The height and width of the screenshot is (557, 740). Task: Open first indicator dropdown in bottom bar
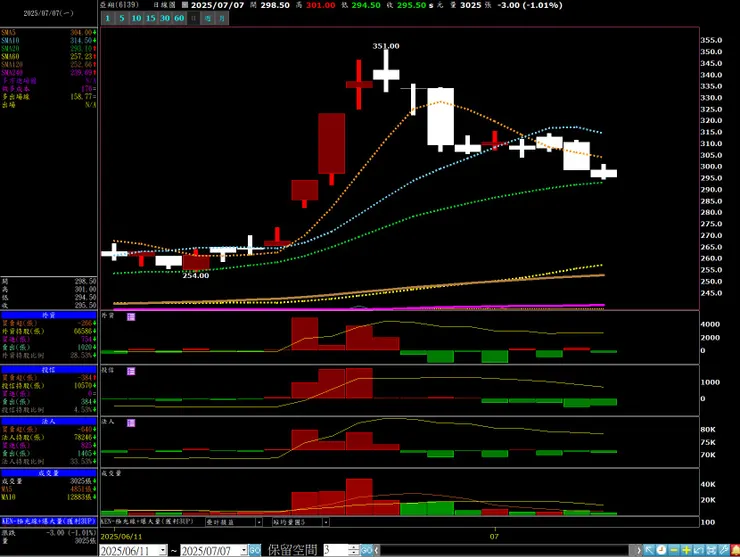click(x=259, y=522)
